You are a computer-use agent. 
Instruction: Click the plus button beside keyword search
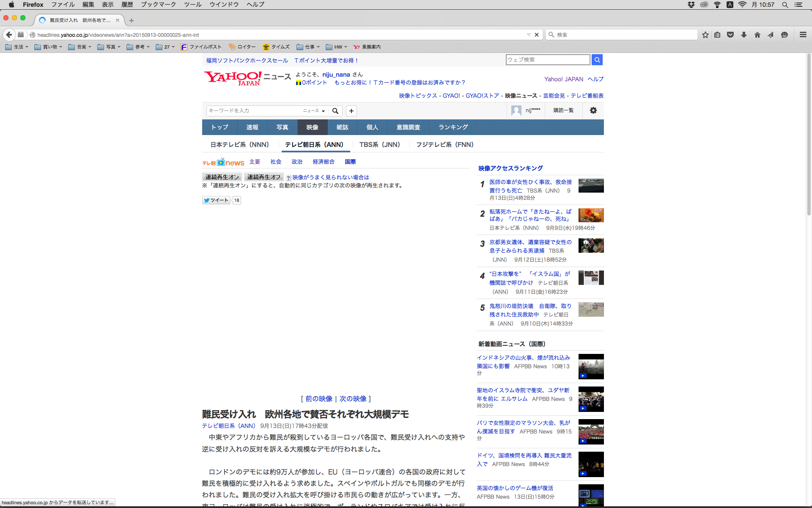click(351, 111)
